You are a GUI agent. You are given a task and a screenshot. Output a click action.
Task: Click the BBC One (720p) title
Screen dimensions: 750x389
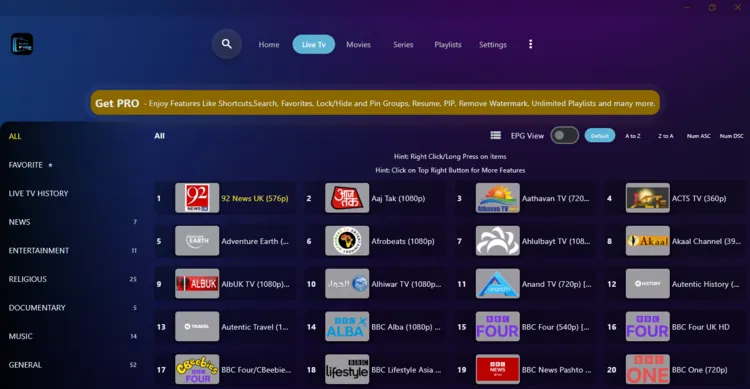point(699,370)
